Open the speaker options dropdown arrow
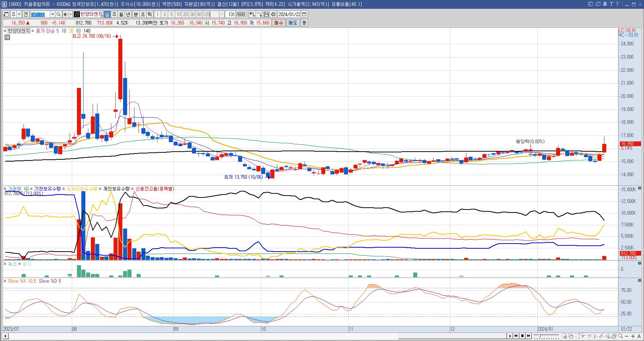This screenshot has height=341, width=644. (71, 14)
